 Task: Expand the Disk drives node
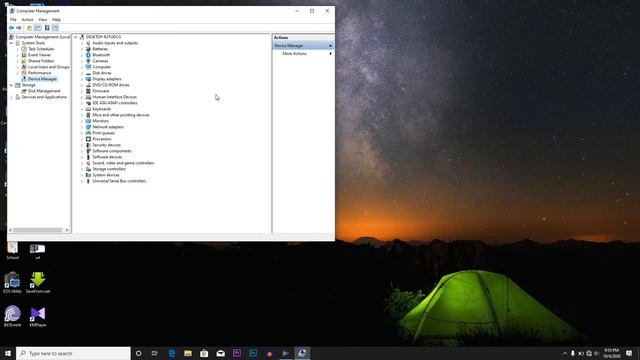[x=82, y=73]
